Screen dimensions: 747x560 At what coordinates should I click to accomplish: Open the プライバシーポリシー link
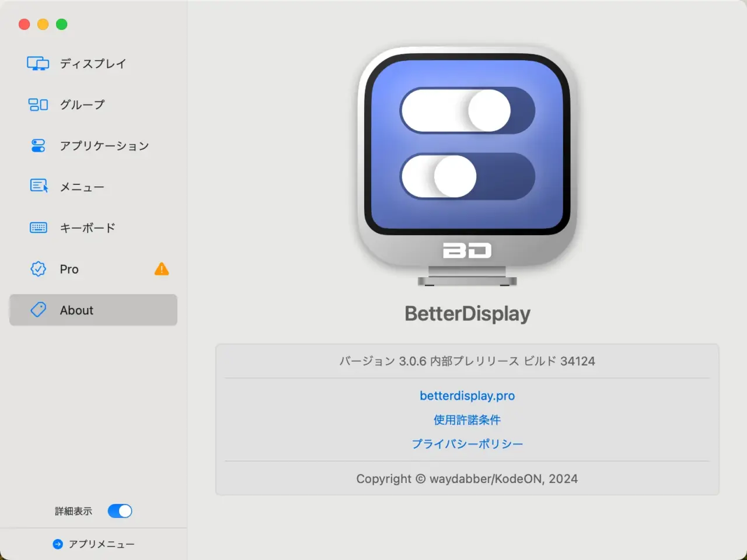point(467,444)
